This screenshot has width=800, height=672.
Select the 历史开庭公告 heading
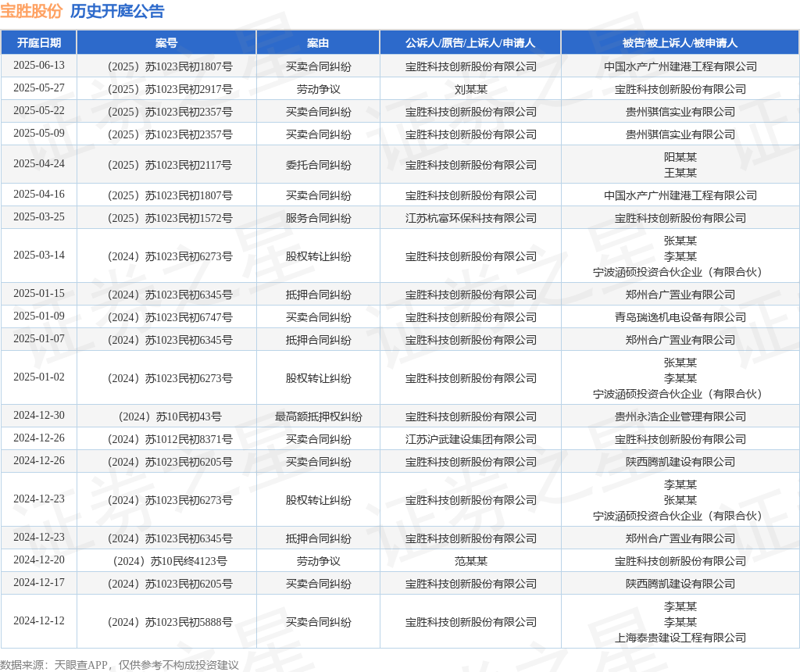117,11
